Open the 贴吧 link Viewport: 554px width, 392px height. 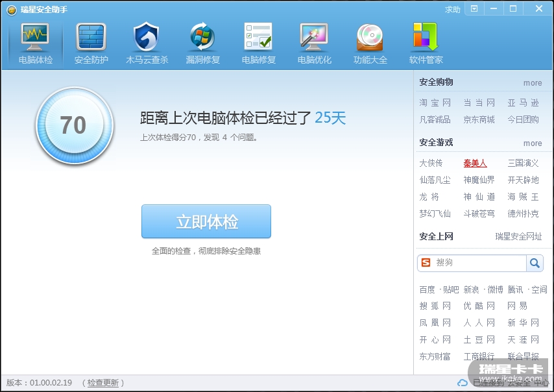click(451, 290)
